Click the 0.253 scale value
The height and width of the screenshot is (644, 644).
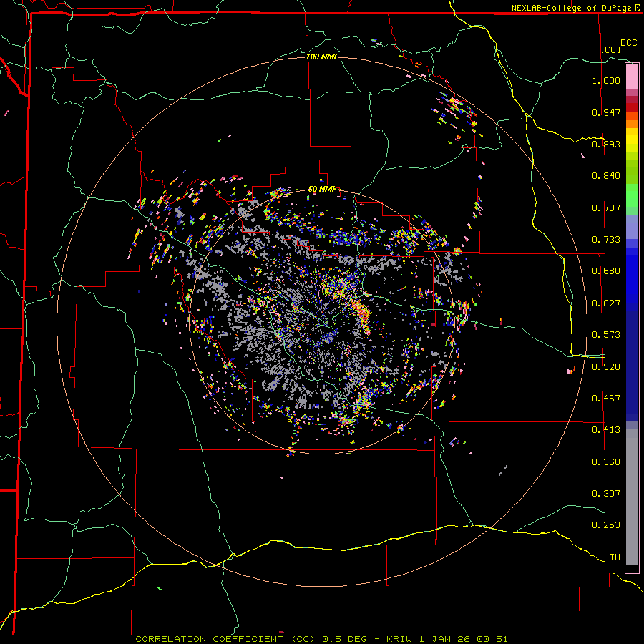point(606,525)
